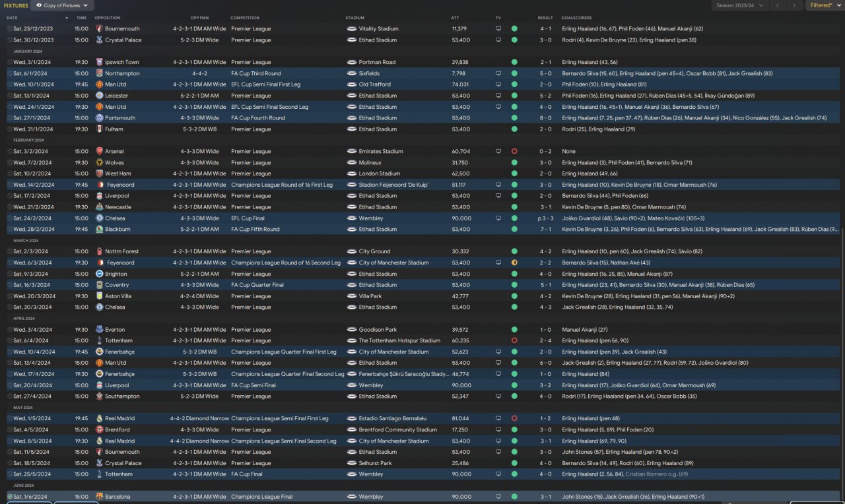
Task: Sort by the Opposition column header
Action: [108, 18]
